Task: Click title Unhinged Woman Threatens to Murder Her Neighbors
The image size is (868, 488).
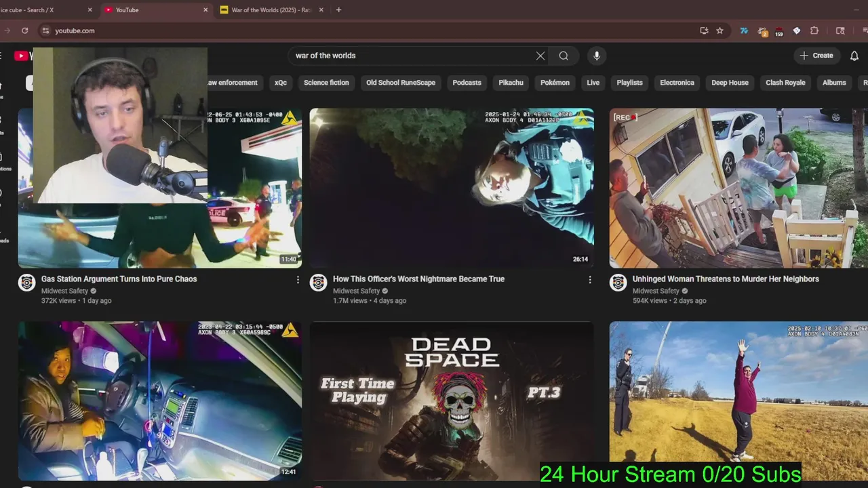Action: [726, 279]
